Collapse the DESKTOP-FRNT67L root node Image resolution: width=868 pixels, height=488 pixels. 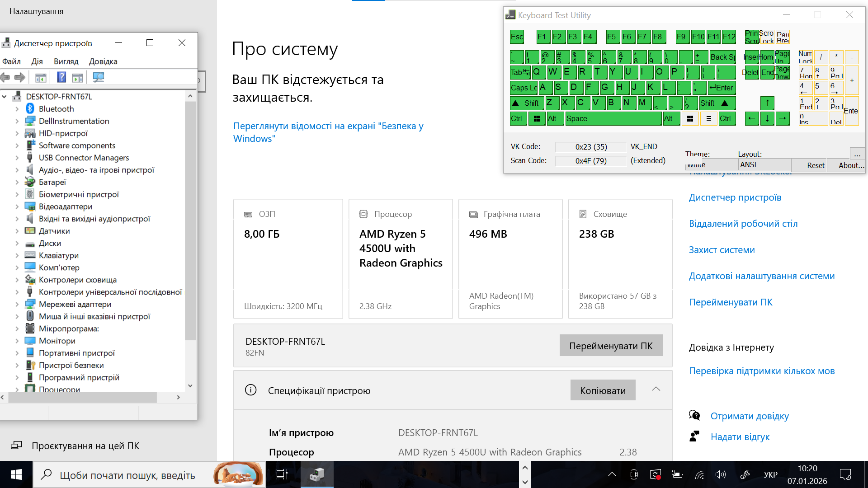[x=5, y=97]
